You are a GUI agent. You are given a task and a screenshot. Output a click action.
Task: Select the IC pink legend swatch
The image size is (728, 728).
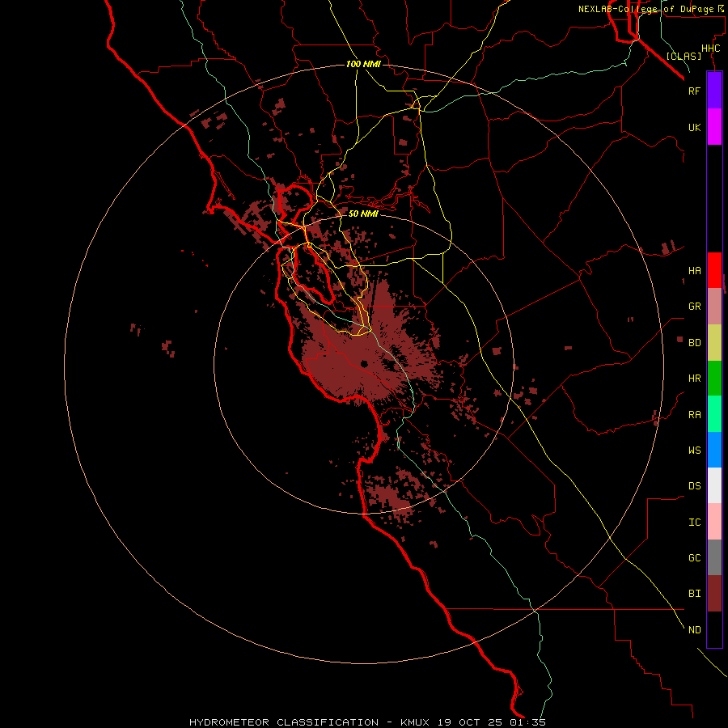click(x=714, y=522)
